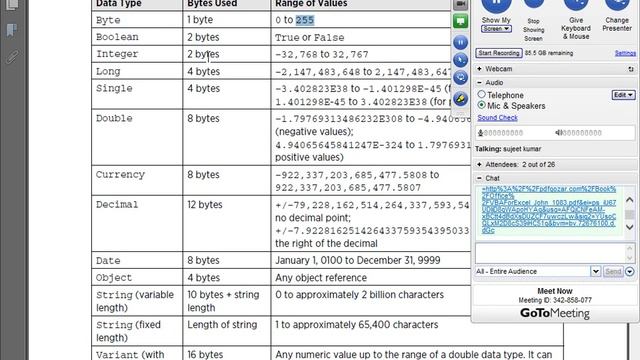Image resolution: width=640 pixels, height=360 pixels.
Task: Click the webcam camera icon on the grab tab
Action: 460,4
